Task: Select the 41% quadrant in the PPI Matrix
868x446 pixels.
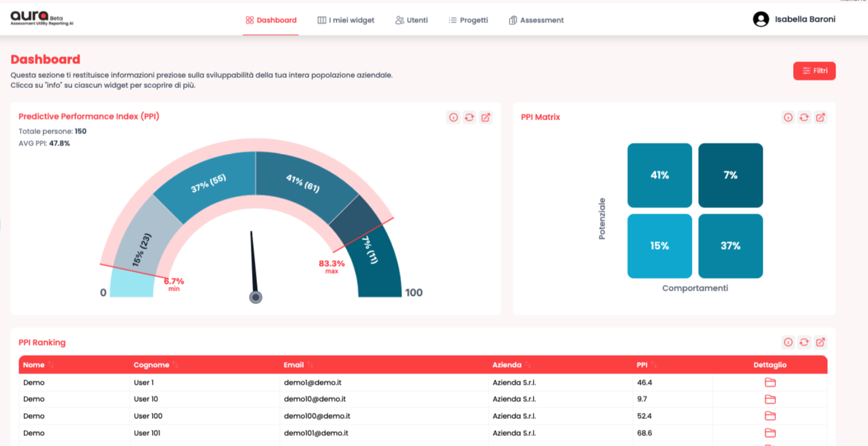Action: tap(660, 175)
